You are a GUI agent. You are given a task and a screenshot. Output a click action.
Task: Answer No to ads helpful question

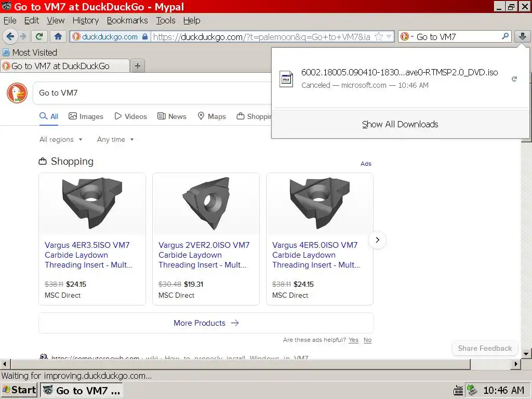[367, 340]
